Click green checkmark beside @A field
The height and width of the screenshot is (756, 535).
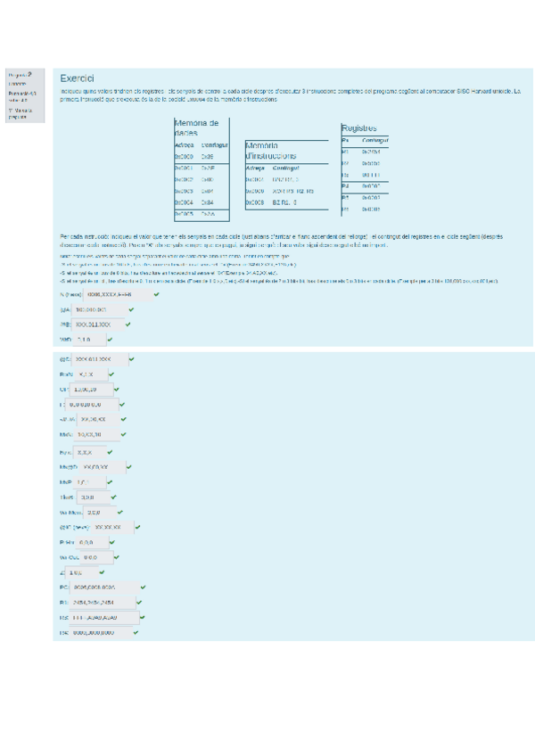point(131,309)
